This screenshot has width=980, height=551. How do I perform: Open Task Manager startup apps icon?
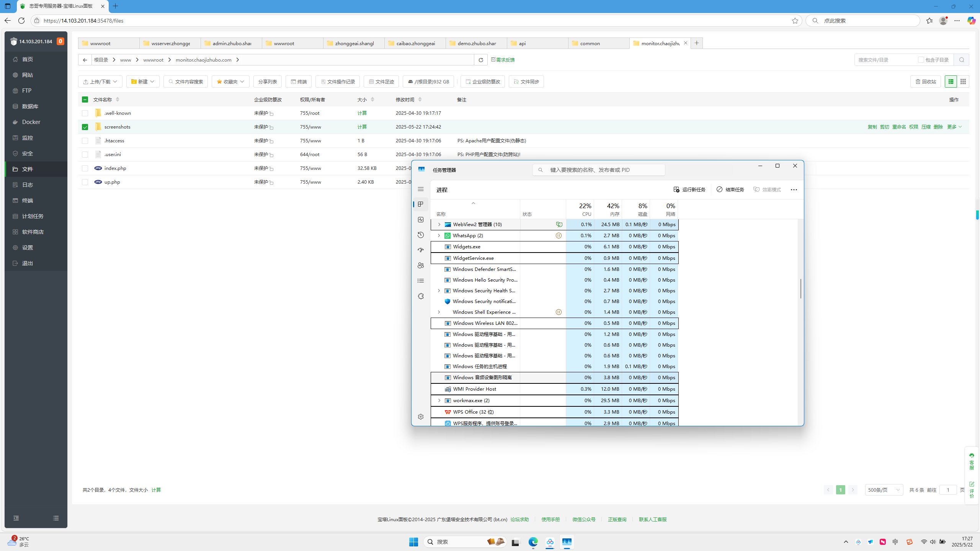pyautogui.click(x=421, y=250)
